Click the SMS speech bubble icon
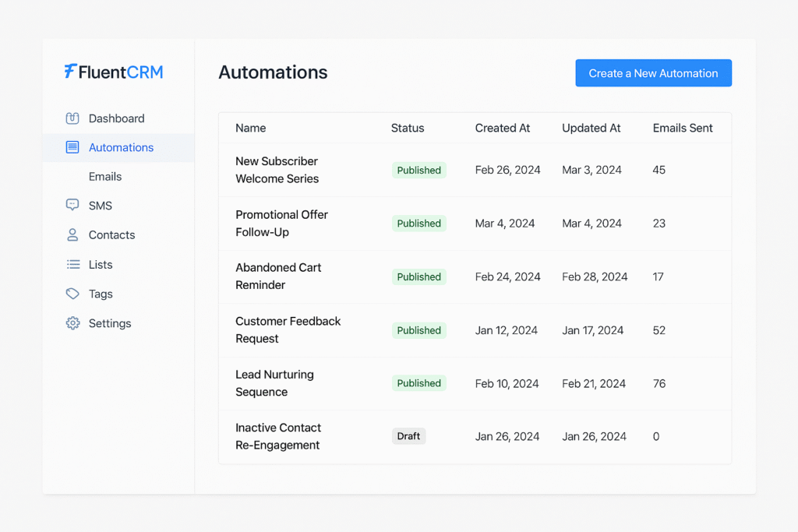The image size is (798, 532). (x=72, y=205)
